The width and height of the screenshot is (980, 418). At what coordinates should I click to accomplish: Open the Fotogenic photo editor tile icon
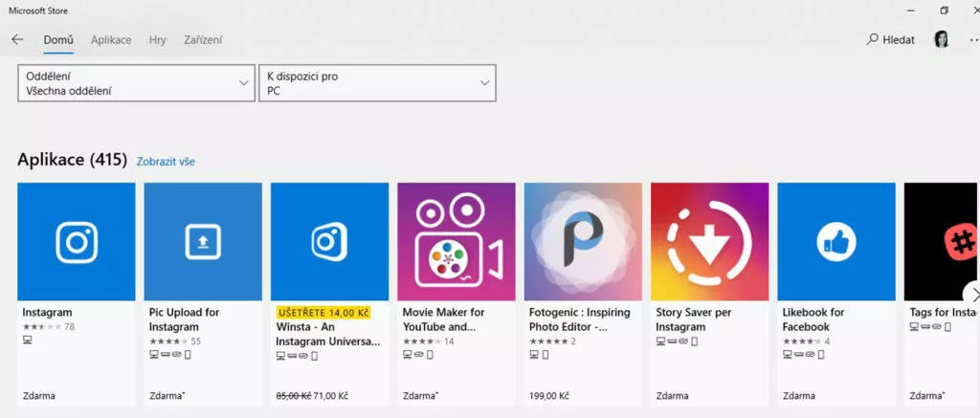pos(583,241)
